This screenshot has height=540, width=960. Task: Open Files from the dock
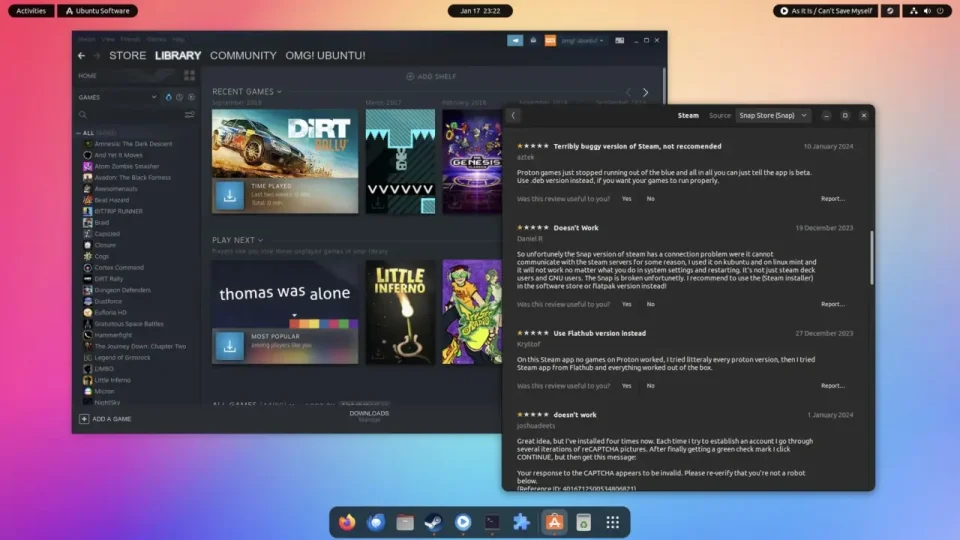click(405, 522)
